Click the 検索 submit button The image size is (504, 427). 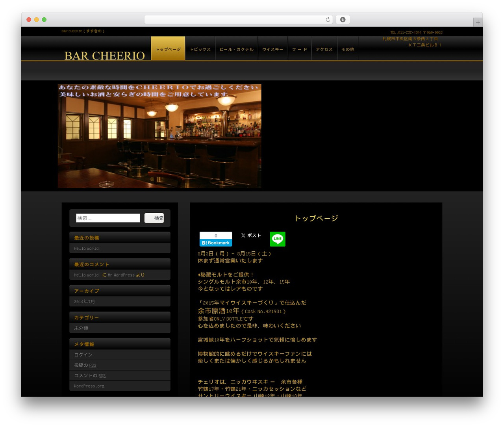(x=154, y=218)
